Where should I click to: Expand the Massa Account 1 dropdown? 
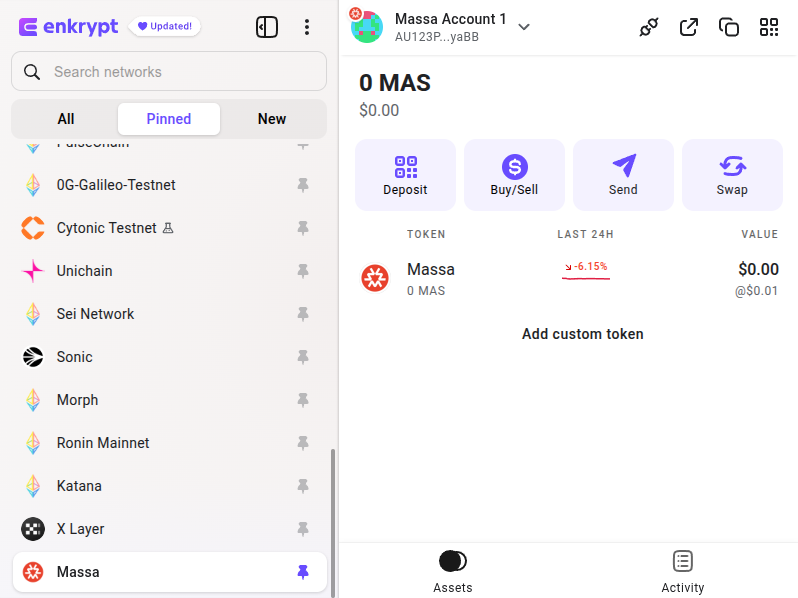coord(524,27)
